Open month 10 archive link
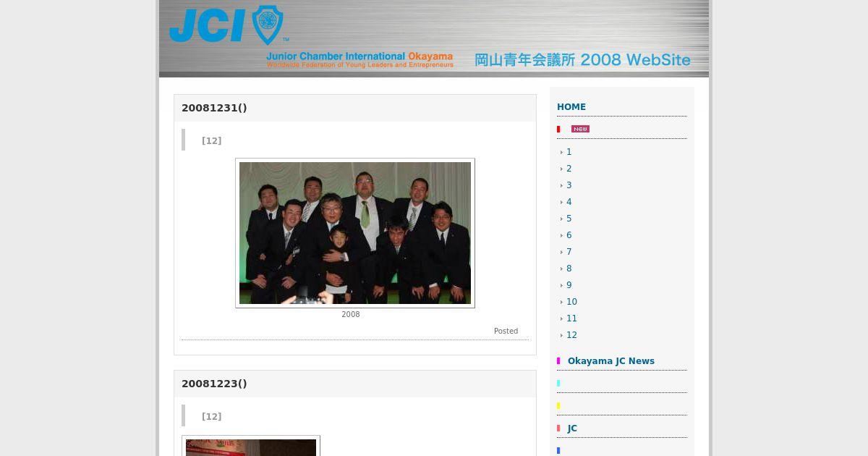The width and height of the screenshot is (868, 456). coord(571,302)
